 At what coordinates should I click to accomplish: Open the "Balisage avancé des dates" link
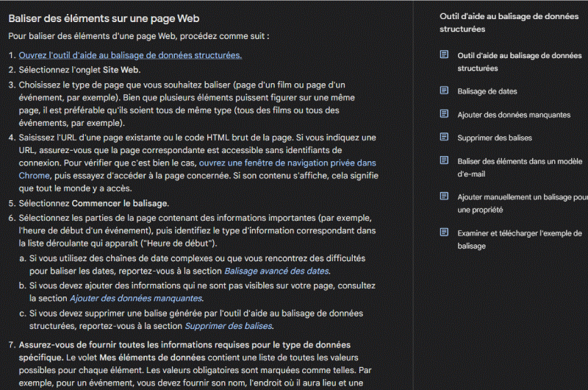pos(277,271)
